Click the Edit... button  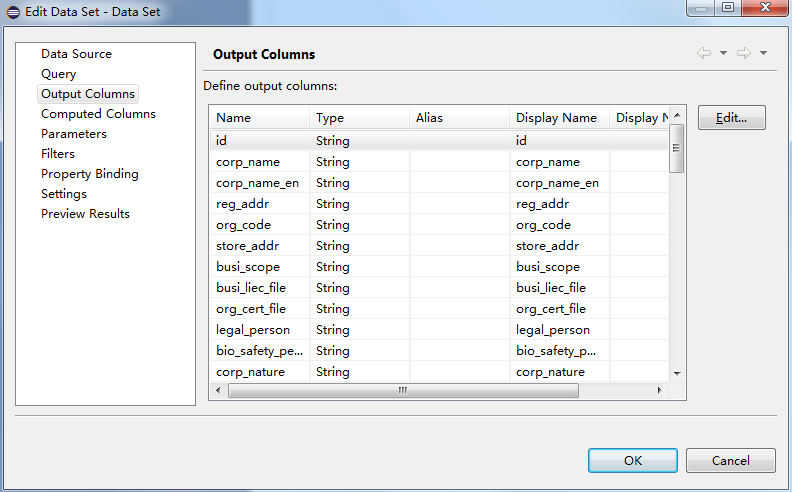(x=731, y=118)
